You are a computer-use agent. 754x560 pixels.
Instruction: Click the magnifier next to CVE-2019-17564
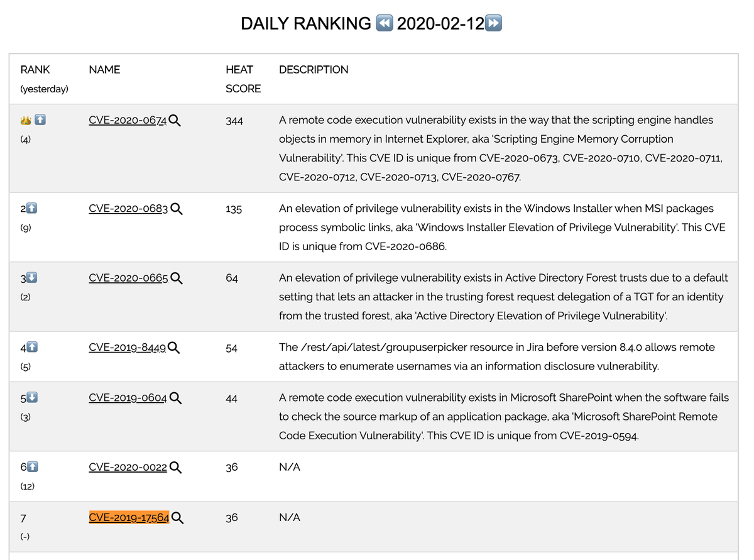click(178, 519)
